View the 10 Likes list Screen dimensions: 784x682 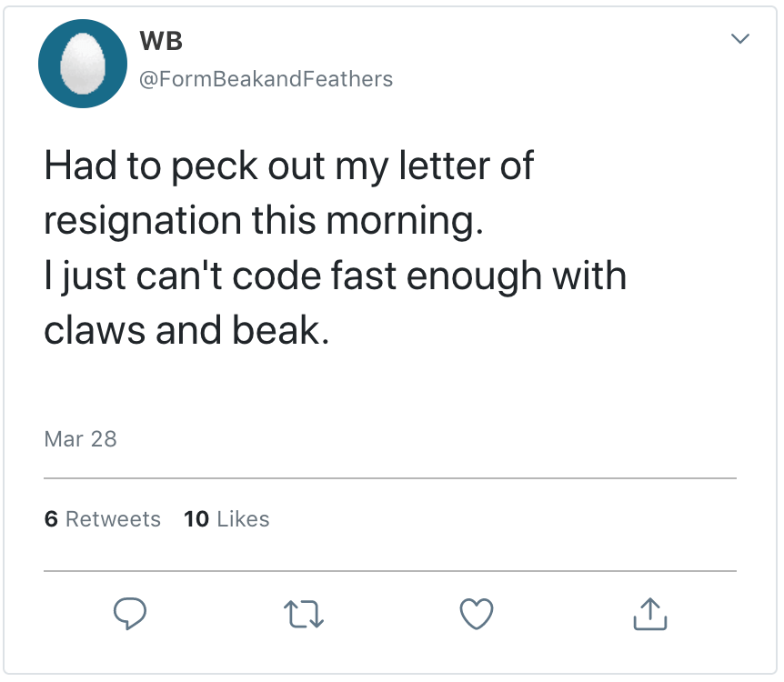tap(226, 519)
